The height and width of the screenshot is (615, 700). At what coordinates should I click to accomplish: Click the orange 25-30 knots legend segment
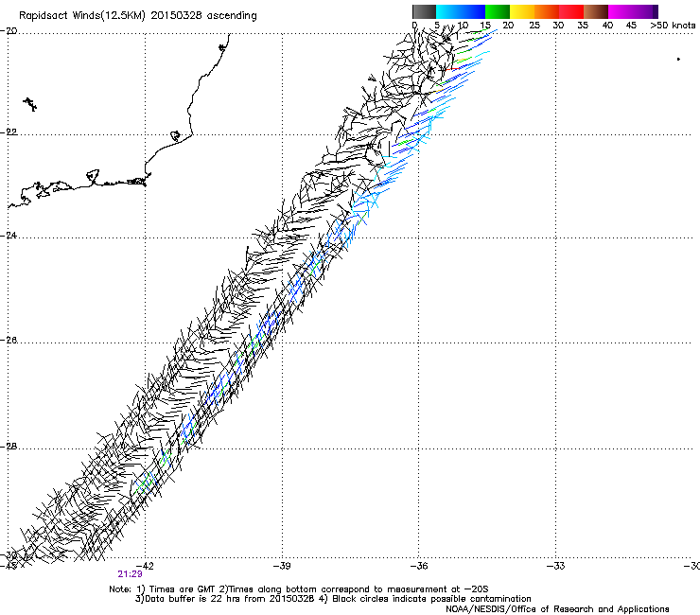547,11
